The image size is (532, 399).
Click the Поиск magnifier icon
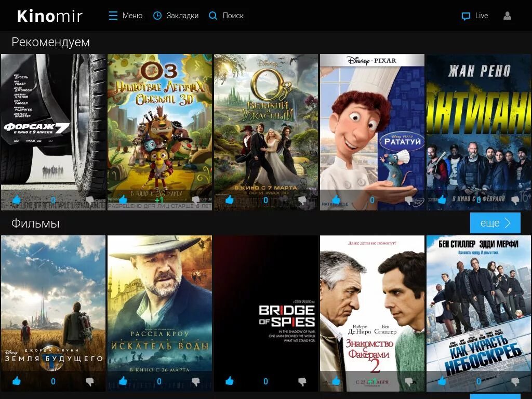[x=212, y=16]
